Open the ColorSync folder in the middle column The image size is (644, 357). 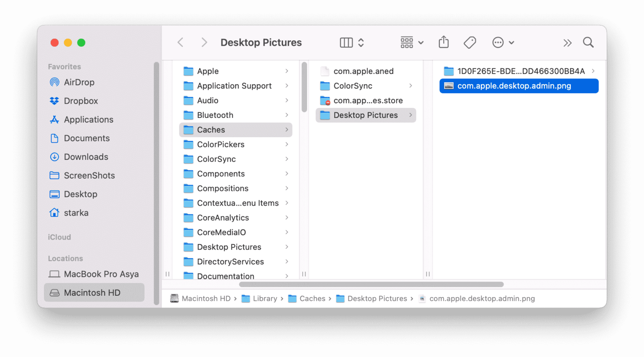pos(352,86)
